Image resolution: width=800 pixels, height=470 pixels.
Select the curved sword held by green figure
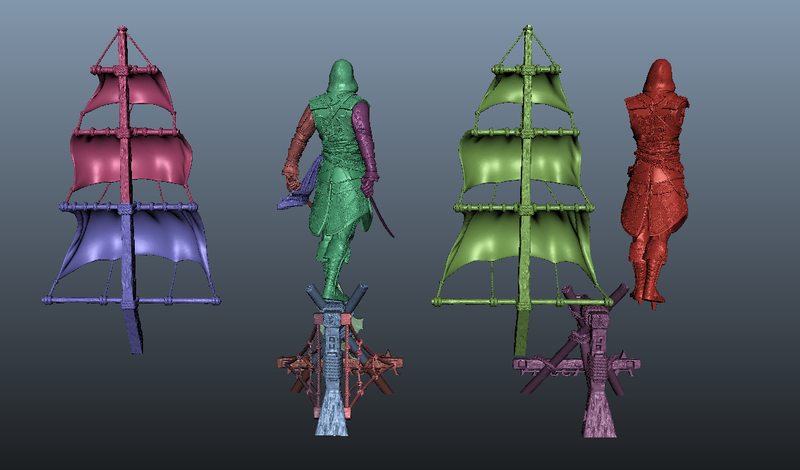coord(381,218)
